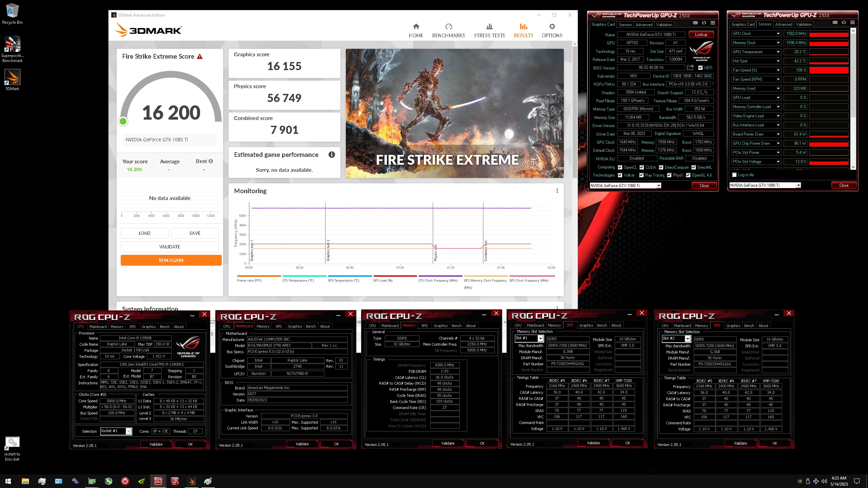Open the GPU Temperature sensor dropdown arrow
868x488 pixels.
pos(778,52)
